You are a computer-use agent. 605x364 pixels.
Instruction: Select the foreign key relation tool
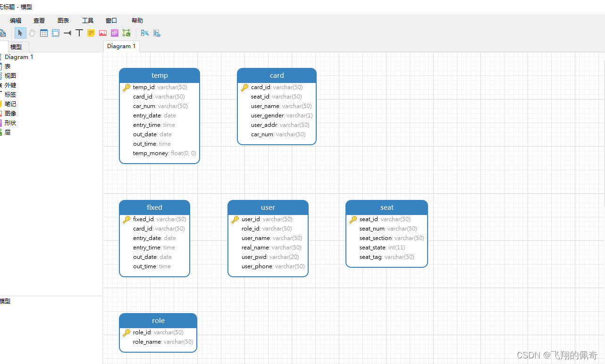tap(67, 33)
